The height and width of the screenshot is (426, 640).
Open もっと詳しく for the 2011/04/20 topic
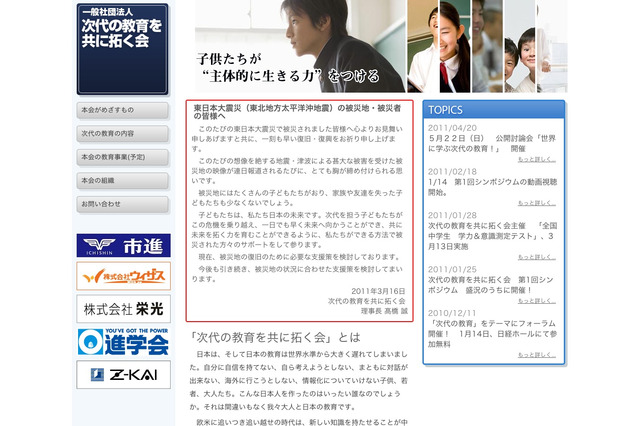coord(537,160)
